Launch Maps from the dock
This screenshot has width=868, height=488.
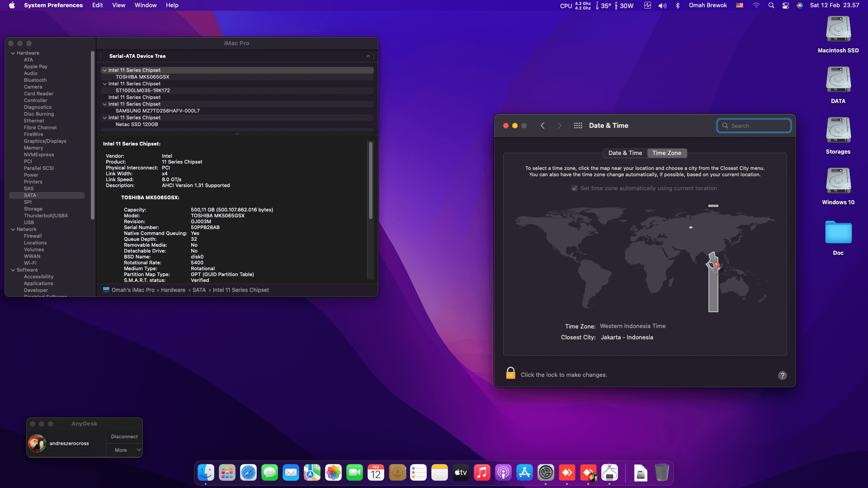[x=312, y=473]
